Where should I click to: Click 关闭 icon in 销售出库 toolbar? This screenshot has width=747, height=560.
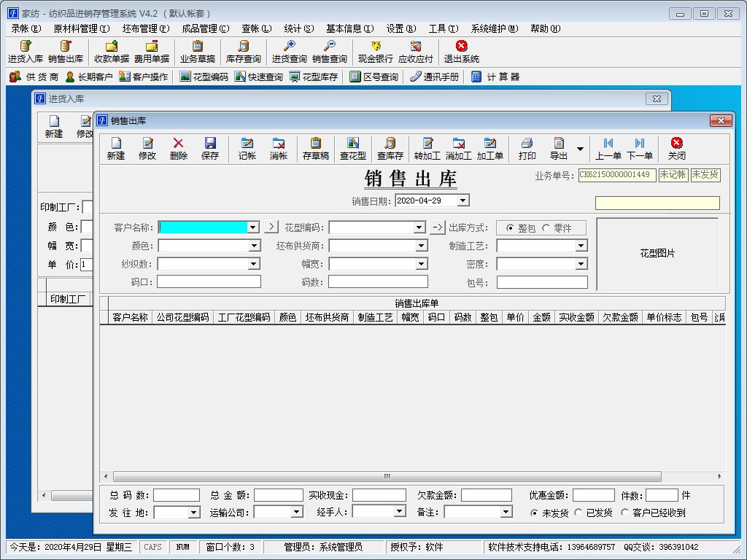click(x=677, y=149)
